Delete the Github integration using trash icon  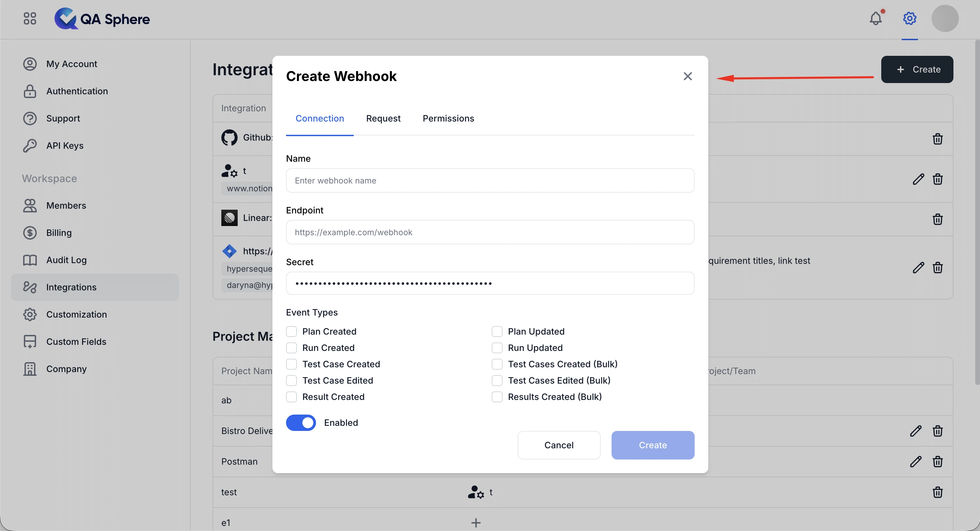pyautogui.click(x=937, y=139)
